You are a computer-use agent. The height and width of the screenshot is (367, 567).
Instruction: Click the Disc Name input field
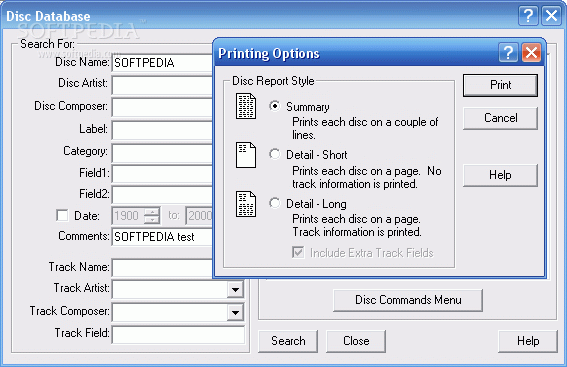(162, 63)
